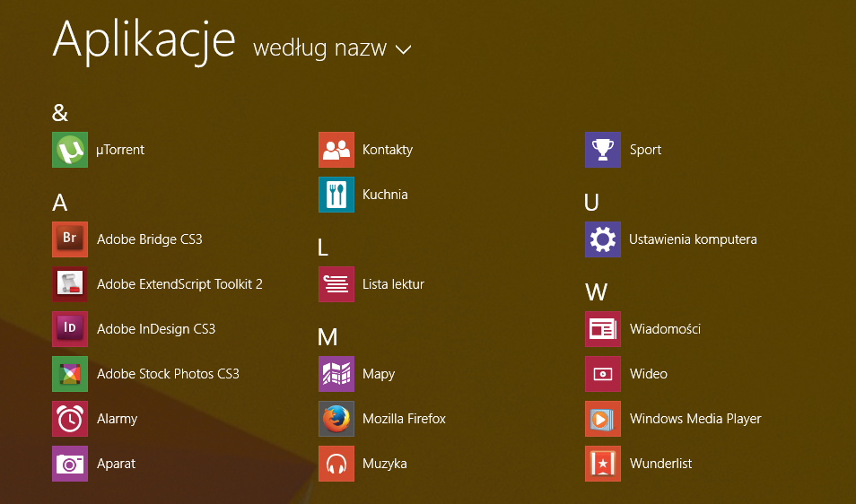Open Ustawienia komputera gear icon

(x=602, y=239)
